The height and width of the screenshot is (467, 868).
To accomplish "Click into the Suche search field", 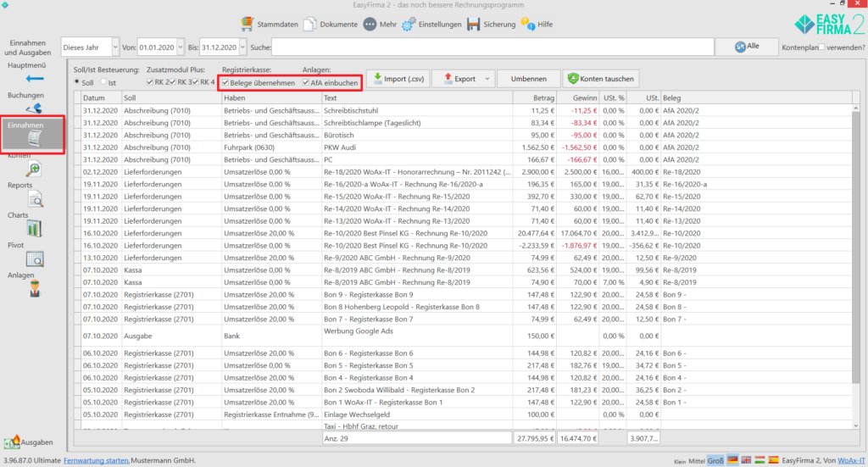I will (492, 47).
